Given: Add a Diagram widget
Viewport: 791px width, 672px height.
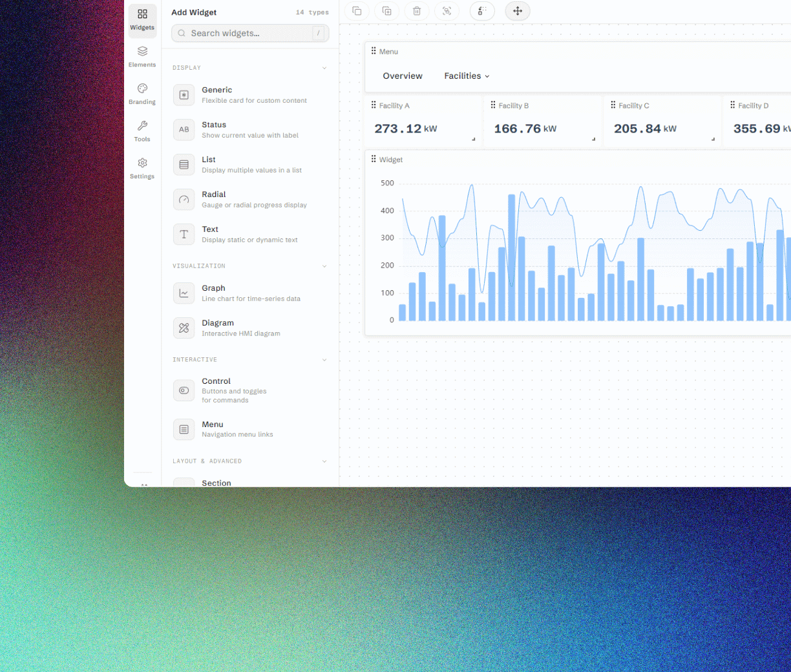Looking at the screenshot, I should (x=249, y=328).
